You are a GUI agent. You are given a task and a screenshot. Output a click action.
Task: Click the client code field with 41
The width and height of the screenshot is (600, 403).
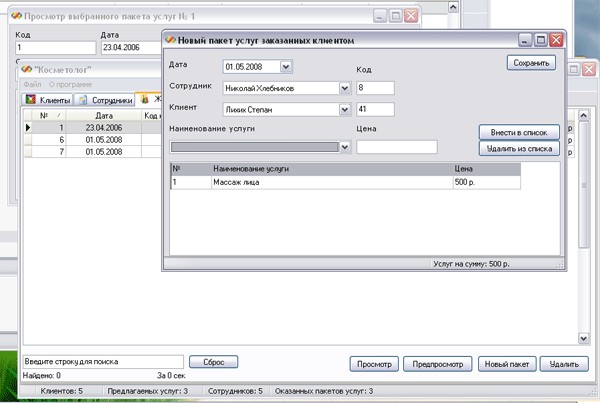(375, 109)
